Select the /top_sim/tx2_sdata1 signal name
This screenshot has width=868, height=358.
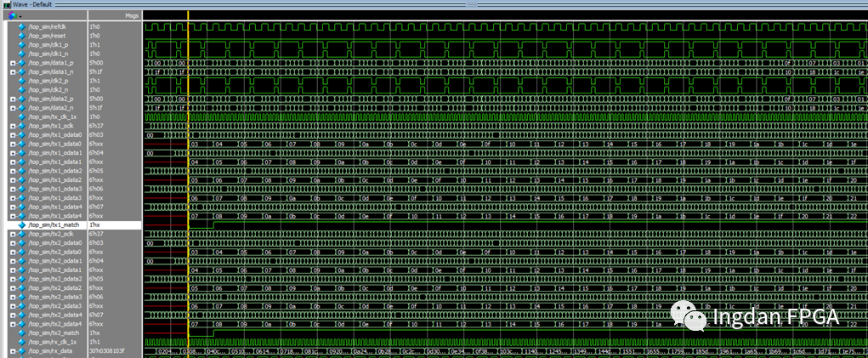pyautogui.click(x=54, y=270)
